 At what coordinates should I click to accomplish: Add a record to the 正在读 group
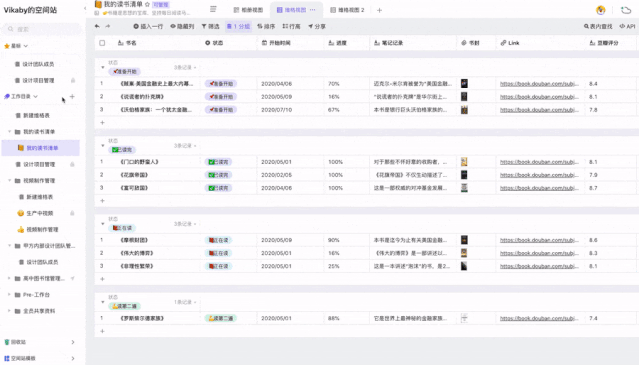click(102, 279)
